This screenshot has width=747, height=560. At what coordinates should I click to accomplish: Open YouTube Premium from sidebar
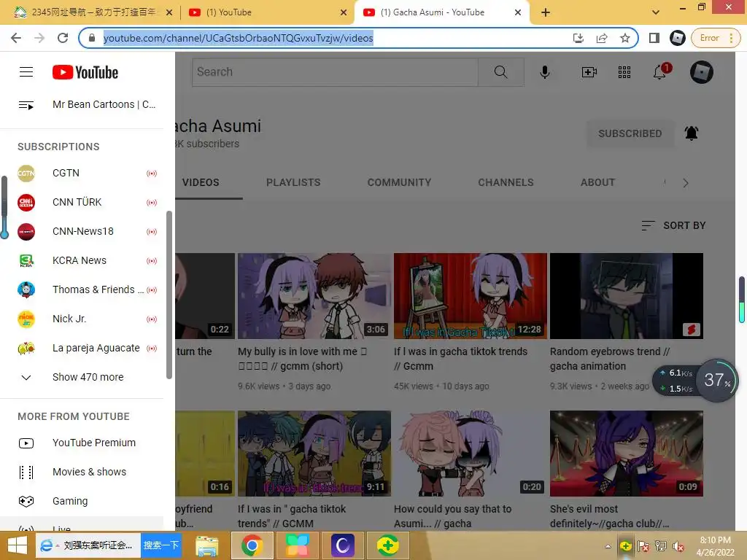click(82, 443)
